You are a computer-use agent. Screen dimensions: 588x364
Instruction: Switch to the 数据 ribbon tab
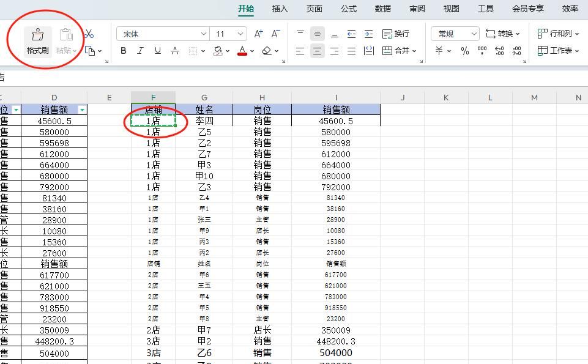(382, 9)
